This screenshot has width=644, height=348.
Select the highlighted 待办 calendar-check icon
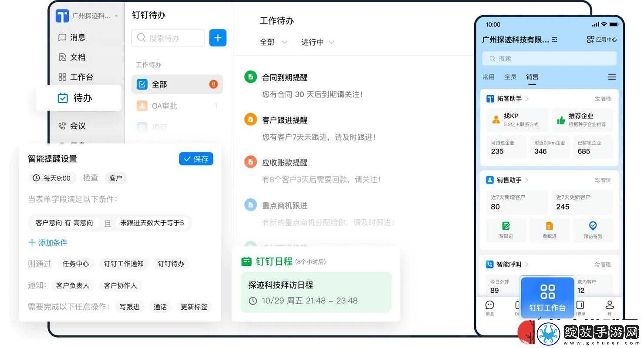tap(63, 98)
